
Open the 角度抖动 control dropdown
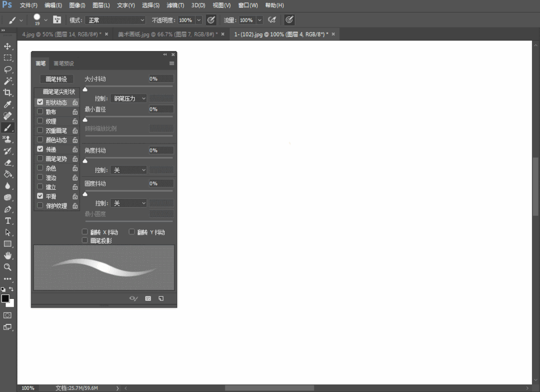129,170
